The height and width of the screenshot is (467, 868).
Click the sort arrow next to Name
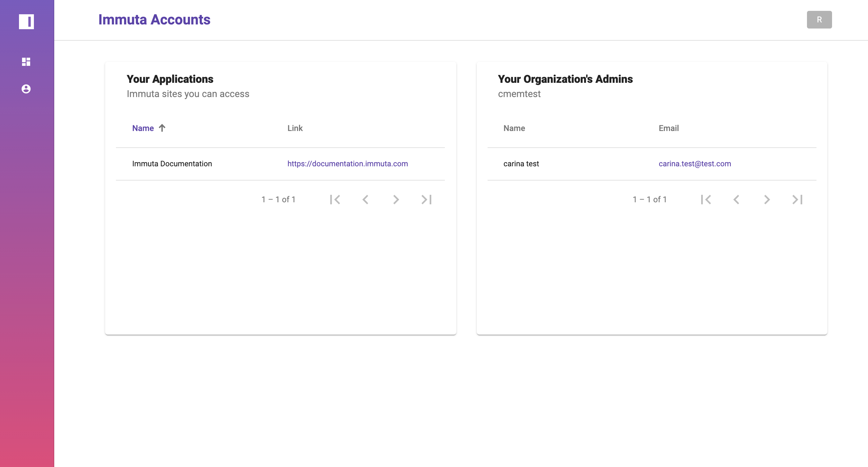pos(162,128)
